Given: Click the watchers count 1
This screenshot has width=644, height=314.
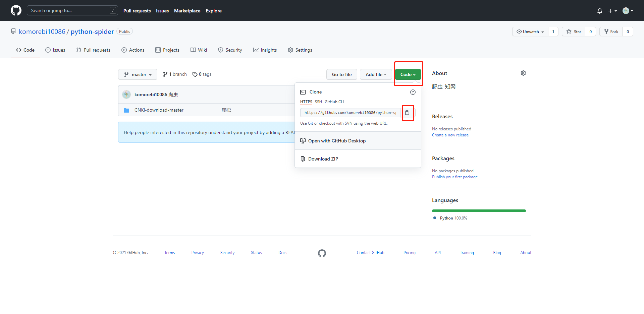Looking at the screenshot, I should (x=553, y=32).
